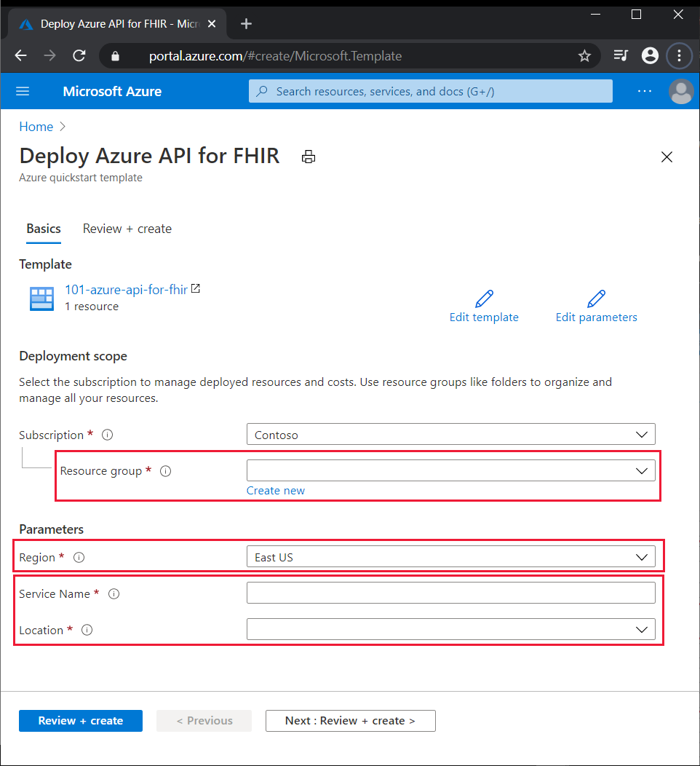Open the browser media control icon

(x=621, y=55)
